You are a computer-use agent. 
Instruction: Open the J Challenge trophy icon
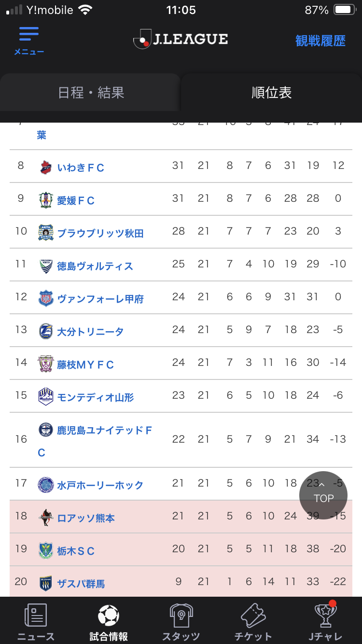point(326,616)
